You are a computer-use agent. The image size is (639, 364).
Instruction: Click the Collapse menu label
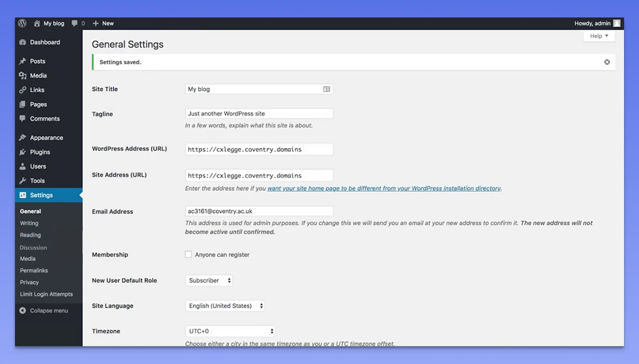point(49,311)
